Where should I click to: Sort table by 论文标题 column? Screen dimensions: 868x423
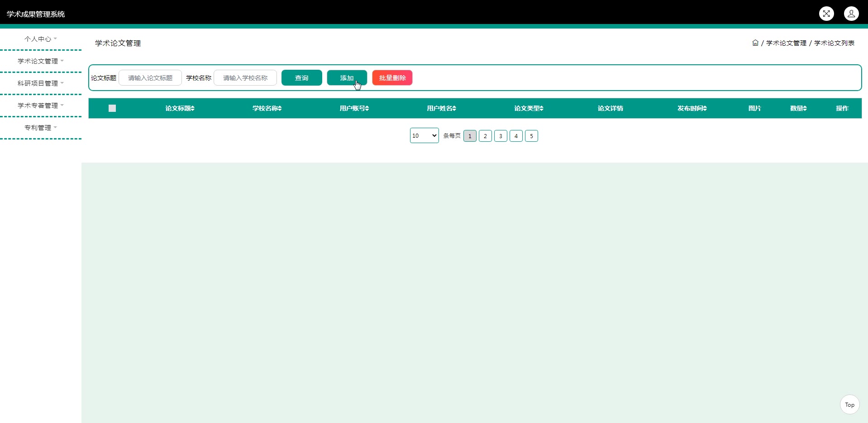[180, 108]
